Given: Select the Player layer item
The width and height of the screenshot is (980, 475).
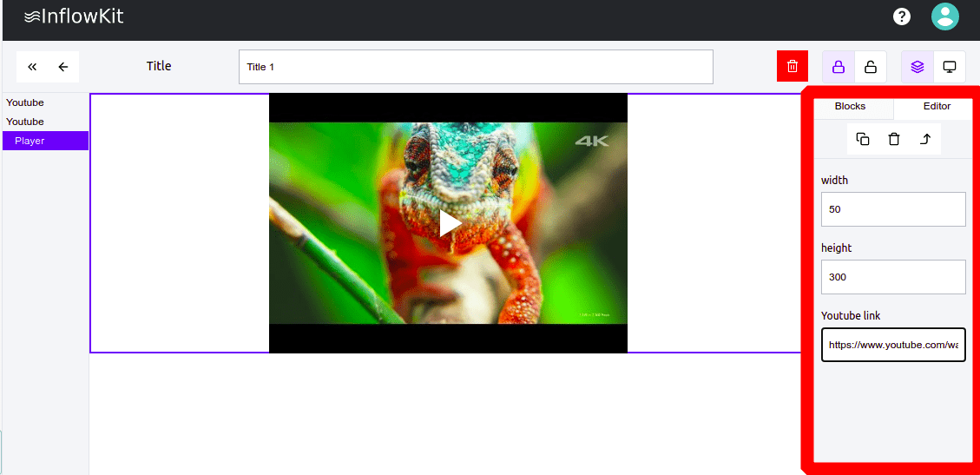Looking at the screenshot, I should coord(30,141).
